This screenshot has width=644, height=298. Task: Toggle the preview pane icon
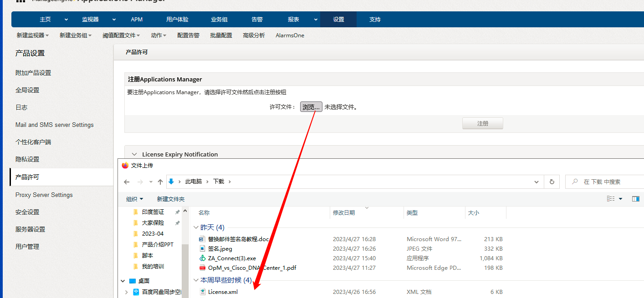[636, 199]
